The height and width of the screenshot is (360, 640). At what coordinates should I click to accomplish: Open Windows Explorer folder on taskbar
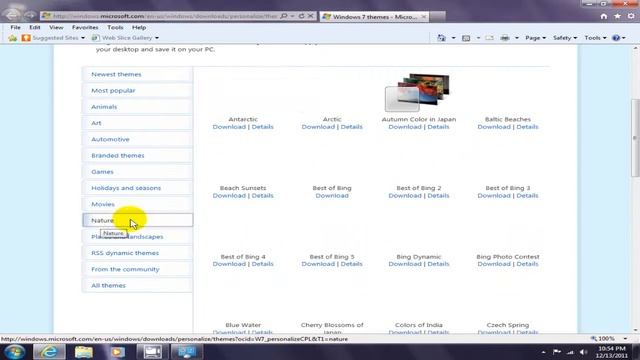click(x=83, y=351)
